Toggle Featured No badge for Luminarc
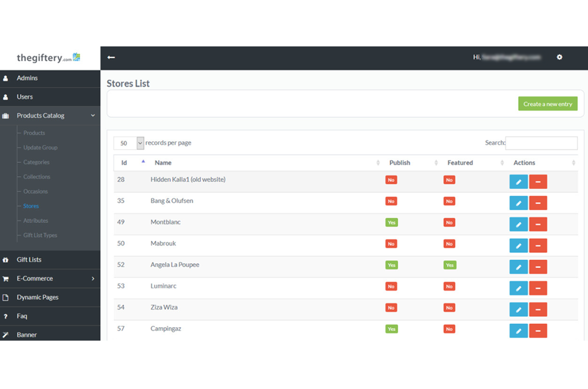588x389 pixels. pyautogui.click(x=449, y=287)
